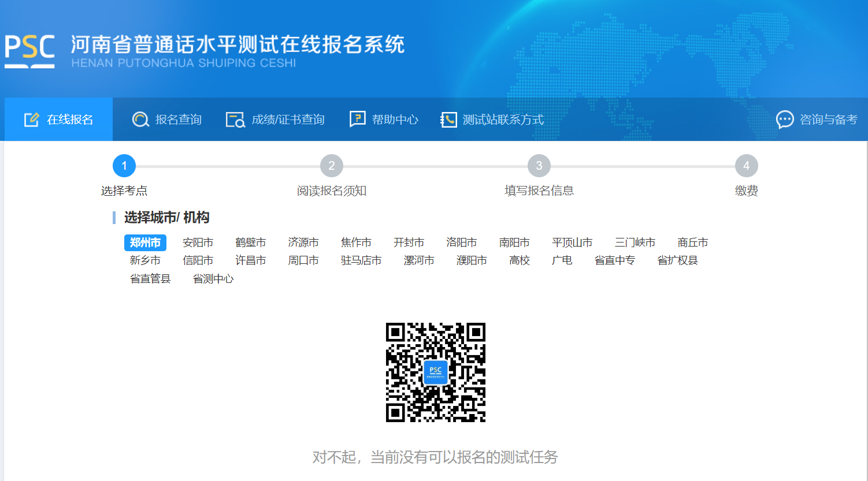Click the 选择城市/ 机构 heading
Image resolution: width=868 pixels, height=481 pixels.
click(x=166, y=217)
